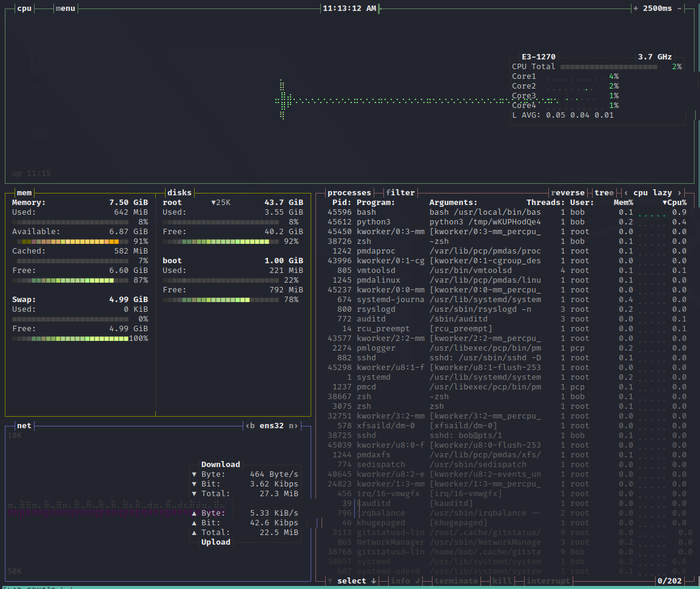This screenshot has width=700, height=589.
Task: Click the Pid: column header
Action: click(342, 202)
